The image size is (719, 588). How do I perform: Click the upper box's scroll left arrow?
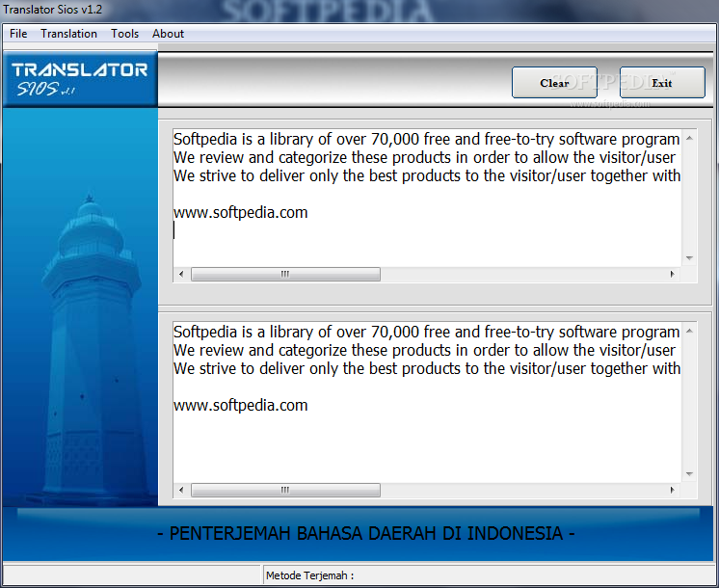click(181, 275)
